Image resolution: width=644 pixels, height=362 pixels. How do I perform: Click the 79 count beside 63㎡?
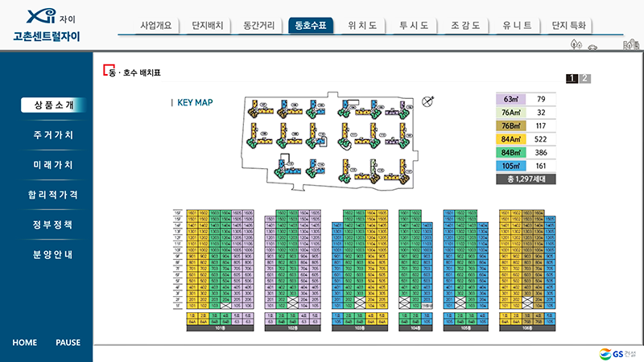[541, 99]
